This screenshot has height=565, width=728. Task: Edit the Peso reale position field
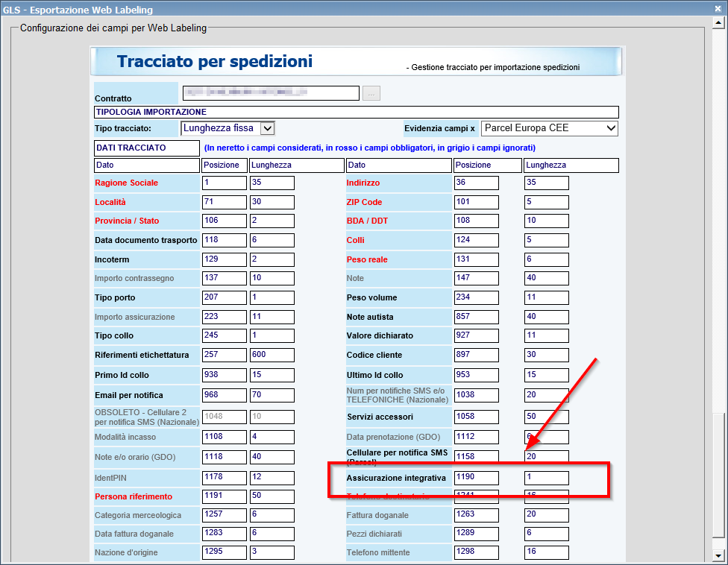[477, 260]
